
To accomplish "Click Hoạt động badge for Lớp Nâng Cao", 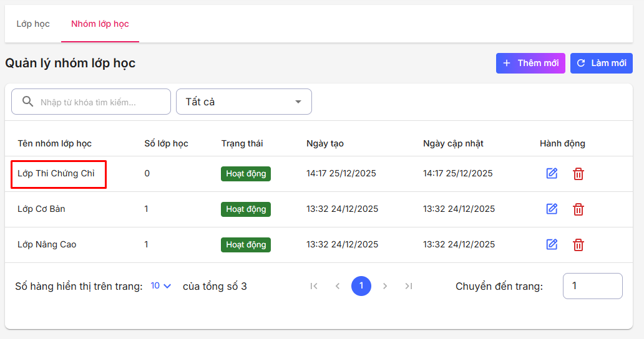I will [246, 245].
